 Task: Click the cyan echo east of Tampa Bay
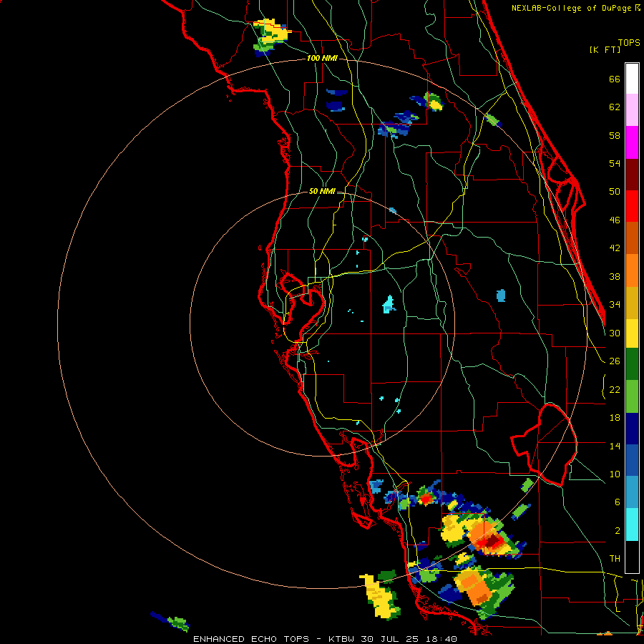[389, 305]
